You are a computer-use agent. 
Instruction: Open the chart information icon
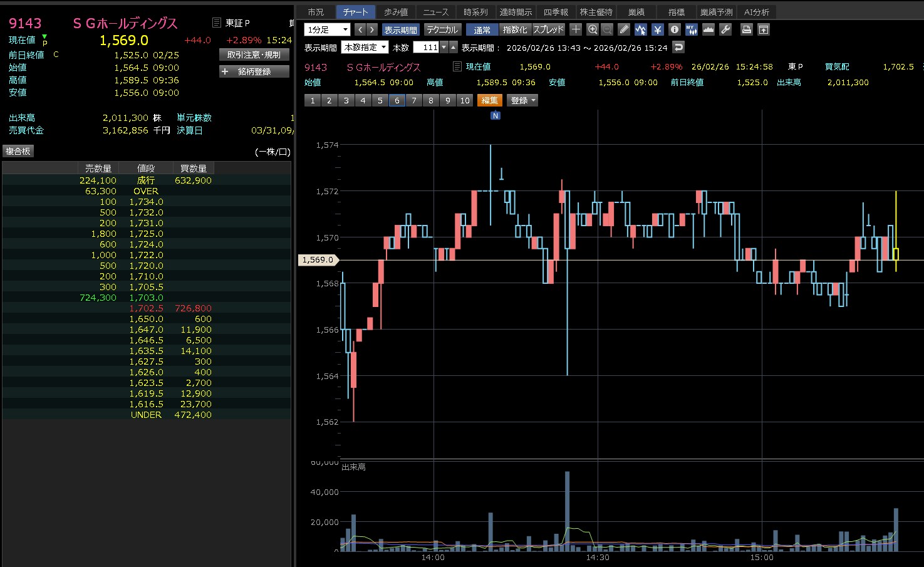pos(674,29)
